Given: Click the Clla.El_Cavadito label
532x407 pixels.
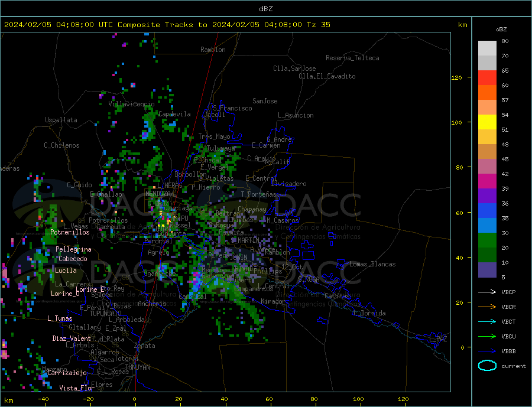Looking at the screenshot, I should click(x=327, y=76).
